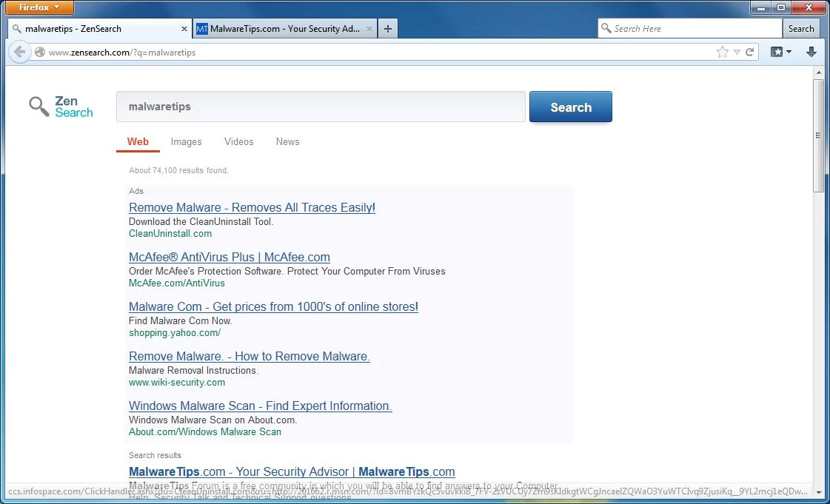This screenshot has height=504, width=830.
Task: Open Windows Malware Scan - Find Expert Information link
Action: [261, 406]
